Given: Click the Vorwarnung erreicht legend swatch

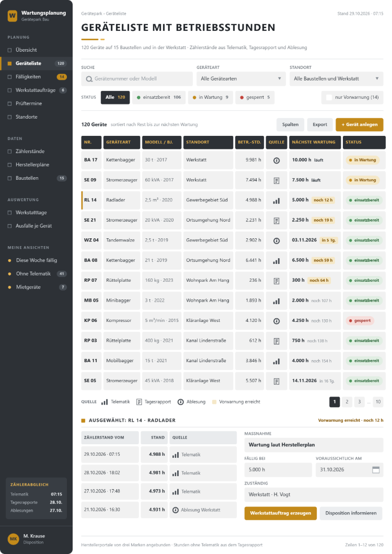Looking at the screenshot, I should tap(214, 402).
